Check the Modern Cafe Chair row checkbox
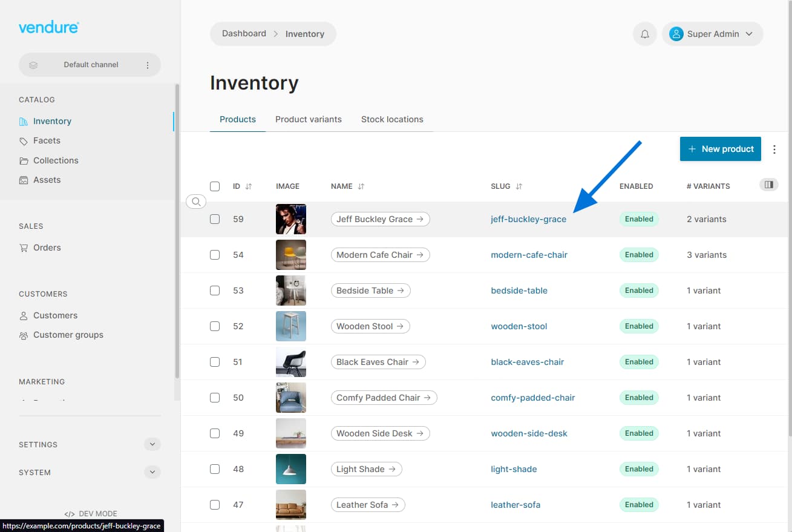The width and height of the screenshot is (792, 532). tap(215, 255)
